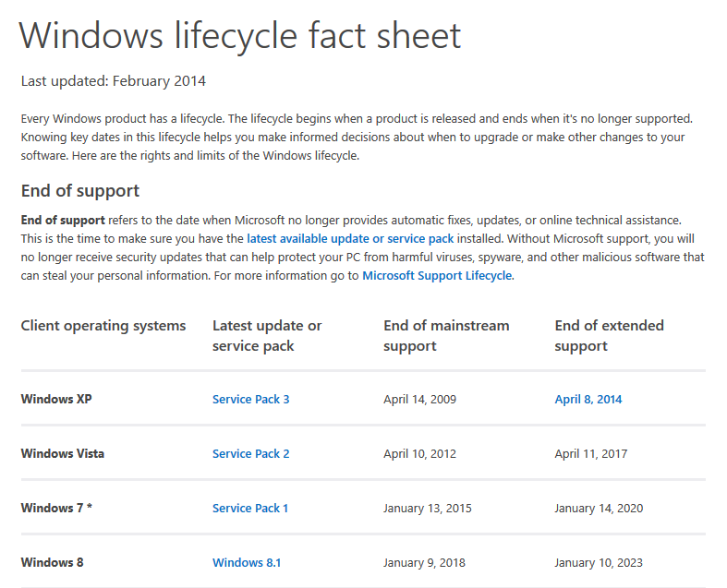Viewport: 727px width, 588px height.
Task: Click the Last updated: February 2014 text
Action: click(x=113, y=81)
